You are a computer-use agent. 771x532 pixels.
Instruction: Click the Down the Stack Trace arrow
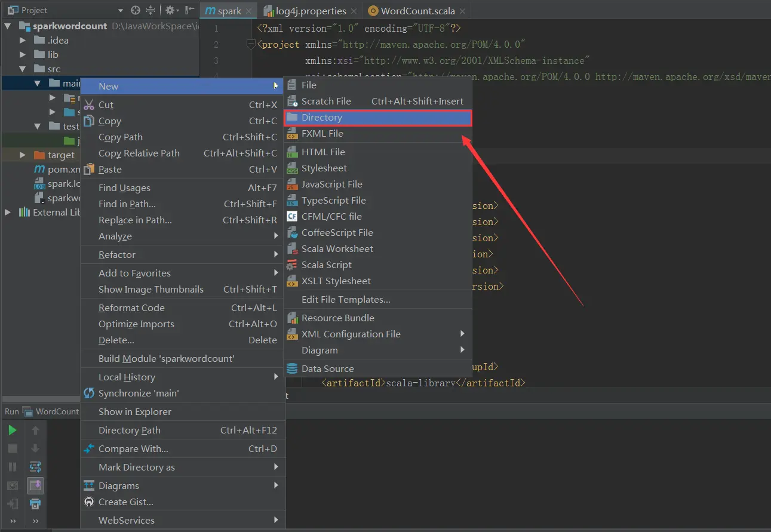click(x=35, y=448)
